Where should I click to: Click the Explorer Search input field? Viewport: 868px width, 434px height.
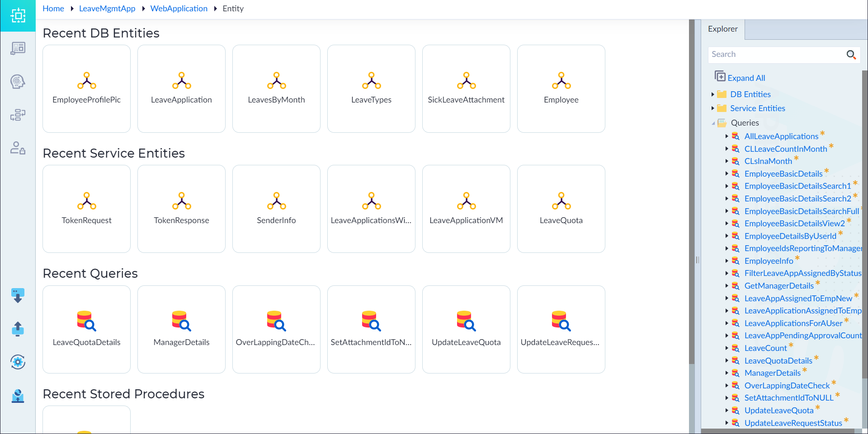tap(775, 55)
